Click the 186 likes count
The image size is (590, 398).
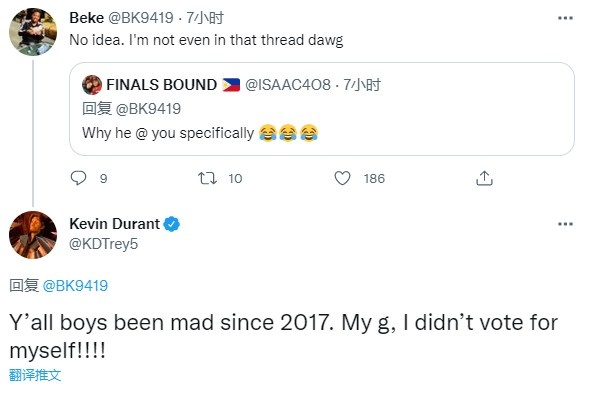pos(374,178)
